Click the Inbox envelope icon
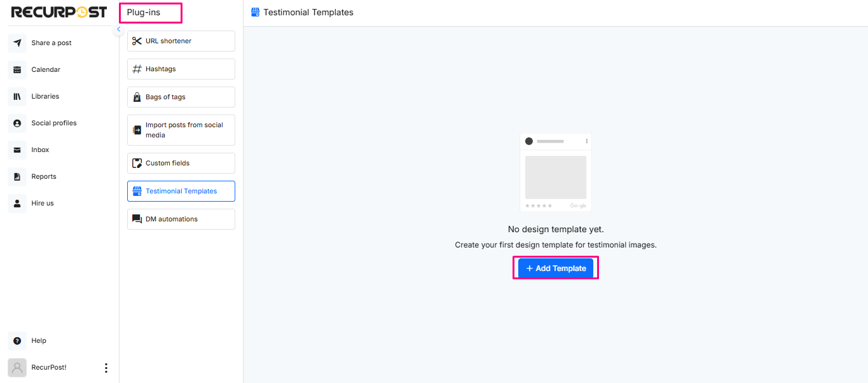Screen dimensions: 868x383 17,150
